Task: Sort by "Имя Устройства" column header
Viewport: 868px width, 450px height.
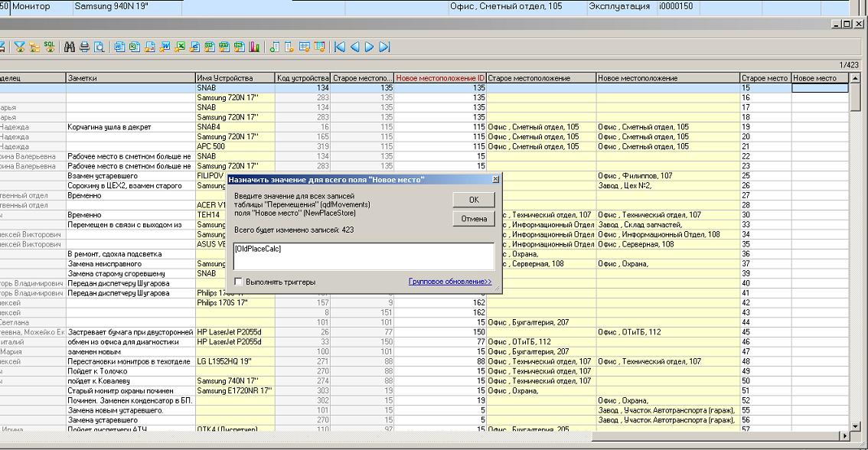Action: pyautogui.click(x=234, y=78)
